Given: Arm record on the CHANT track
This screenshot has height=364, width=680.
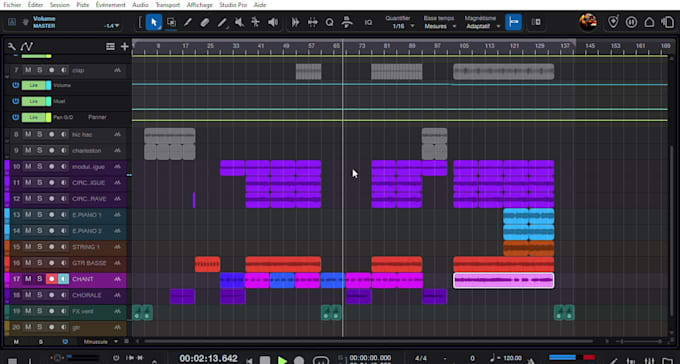Looking at the screenshot, I should 52,279.
